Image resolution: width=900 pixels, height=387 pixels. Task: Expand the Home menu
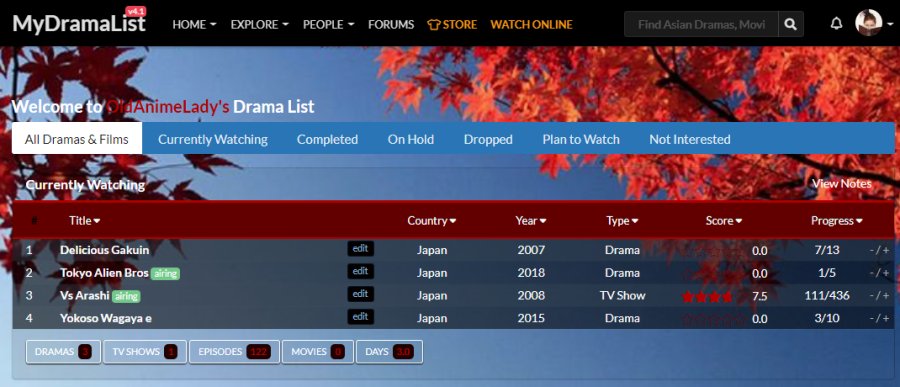tap(194, 24)
